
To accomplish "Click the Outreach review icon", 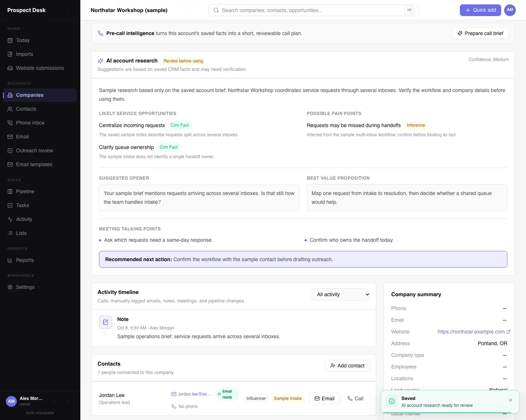I will pyautogui.click(x=10, y=150).
